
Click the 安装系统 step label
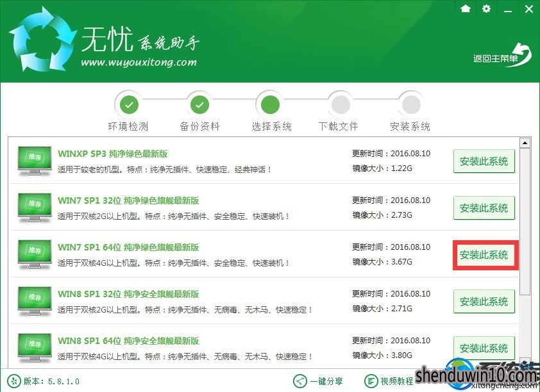410,127
